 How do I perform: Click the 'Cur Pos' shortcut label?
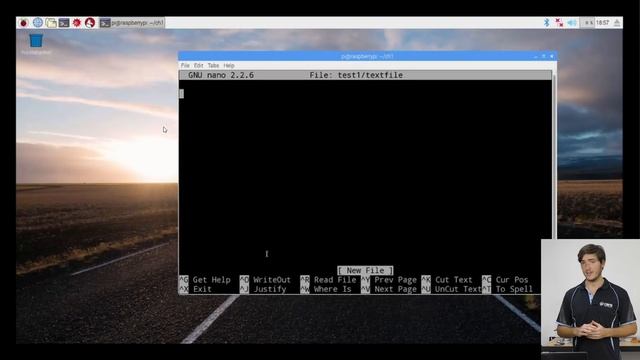tap(512, 280)
